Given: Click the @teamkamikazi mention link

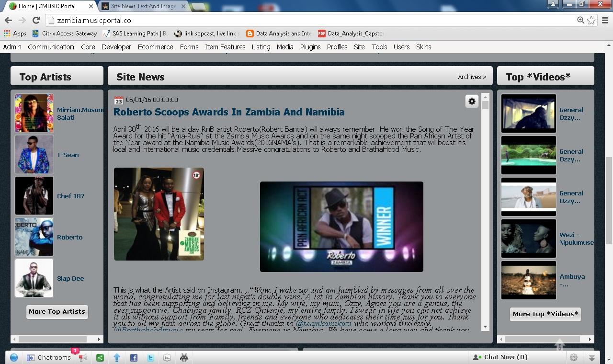Looking at the screenshot, I should (323, 324).
